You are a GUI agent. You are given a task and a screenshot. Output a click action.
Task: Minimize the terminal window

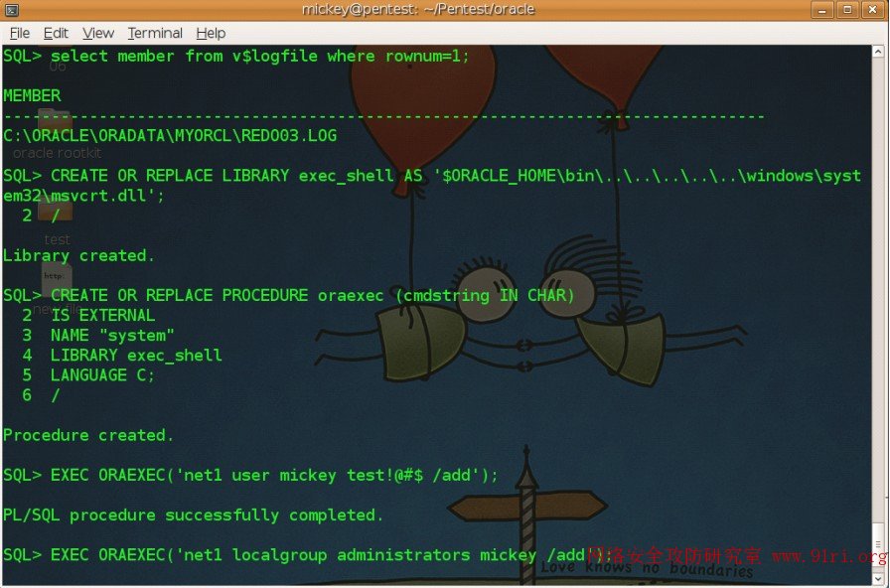click(x=821, y=10)
